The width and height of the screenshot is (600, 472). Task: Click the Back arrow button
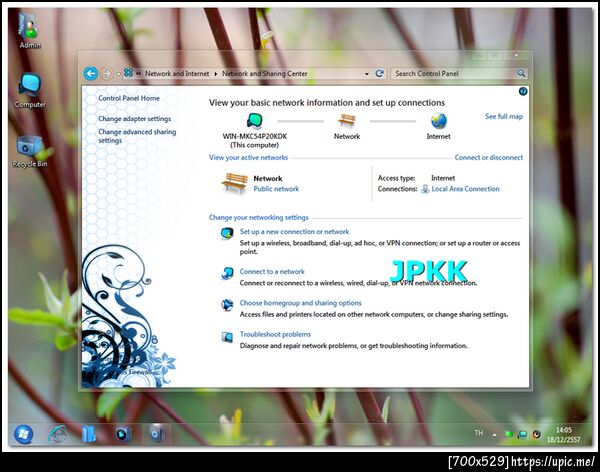(x=91, y=73)
